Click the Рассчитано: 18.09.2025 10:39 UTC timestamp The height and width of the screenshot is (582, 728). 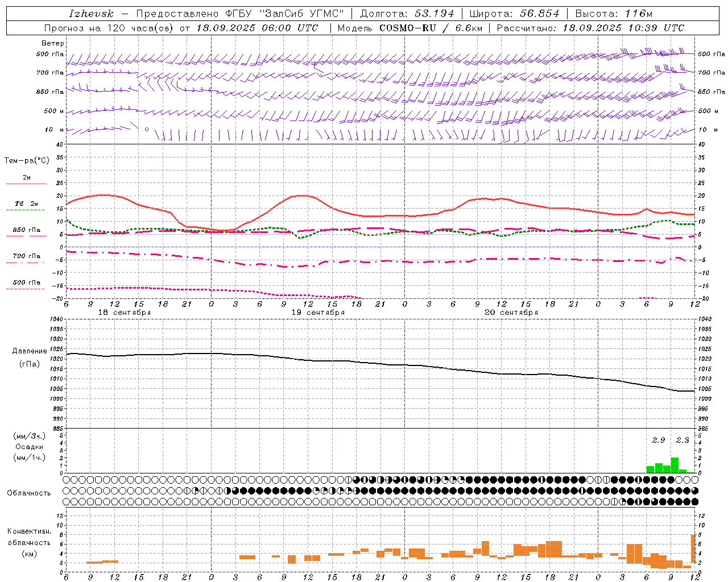(x=590, y=28)
